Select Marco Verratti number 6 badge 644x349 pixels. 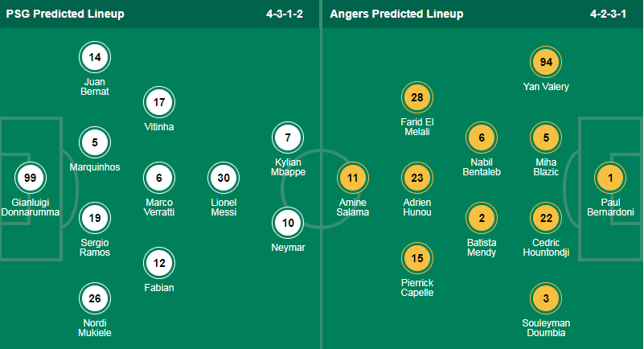159,178
